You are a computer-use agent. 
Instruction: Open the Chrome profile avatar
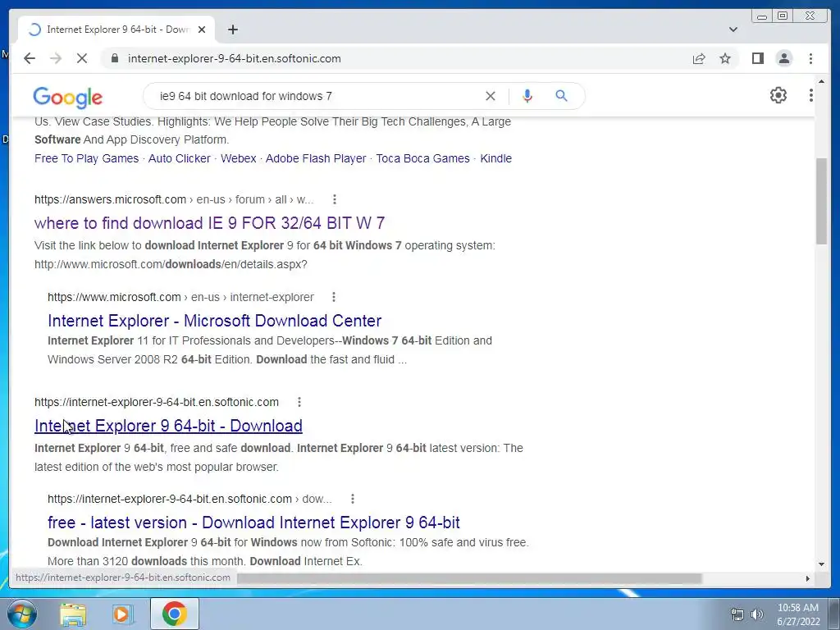pyautogui.click(x=783, y=58)
